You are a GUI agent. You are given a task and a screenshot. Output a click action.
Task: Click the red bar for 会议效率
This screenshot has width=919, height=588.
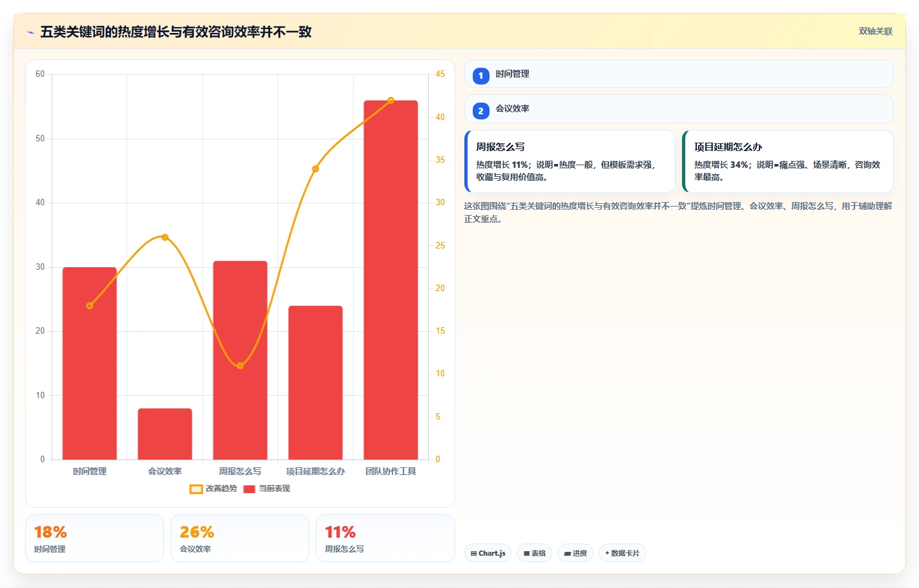tap(165, 434)
